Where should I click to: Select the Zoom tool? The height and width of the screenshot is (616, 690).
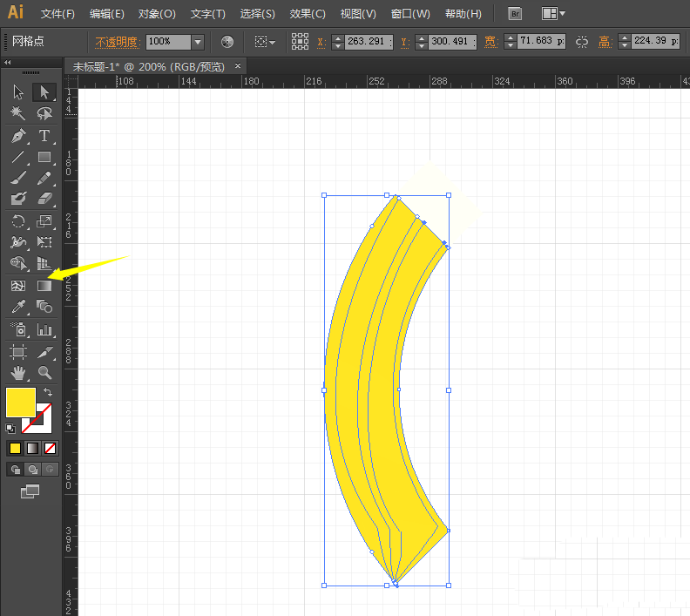tap(44, 373)
